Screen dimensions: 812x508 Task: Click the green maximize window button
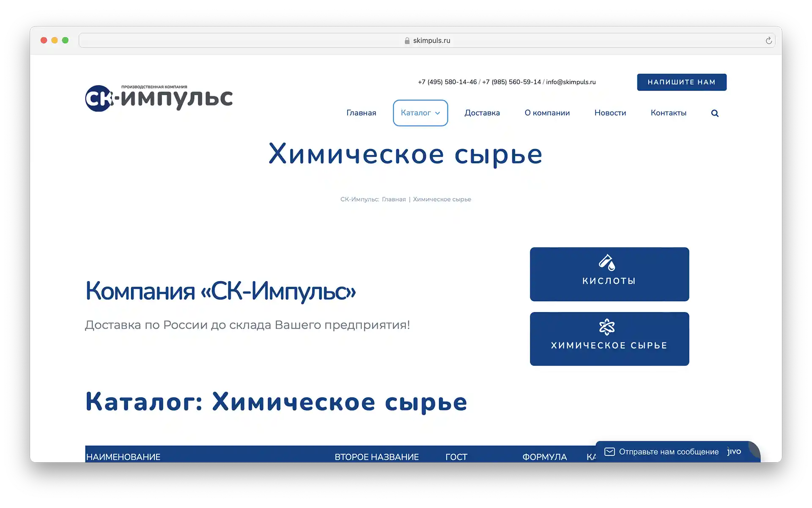65,40
